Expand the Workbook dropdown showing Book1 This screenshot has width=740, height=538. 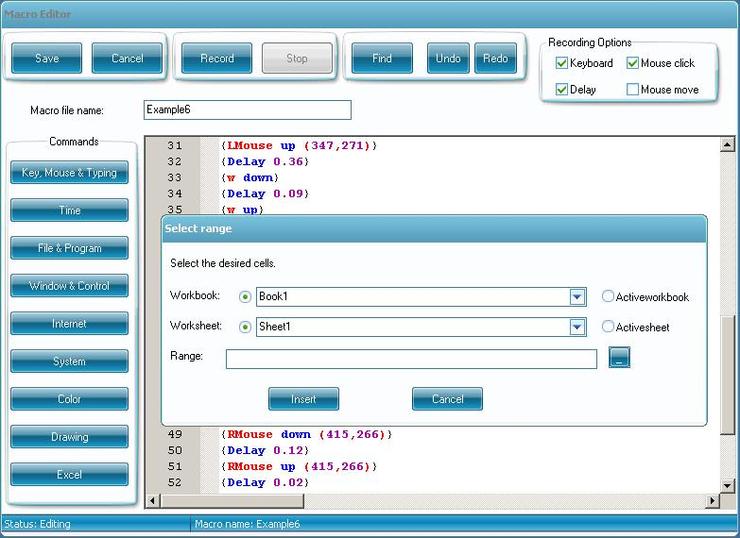[x=577, y=297]
